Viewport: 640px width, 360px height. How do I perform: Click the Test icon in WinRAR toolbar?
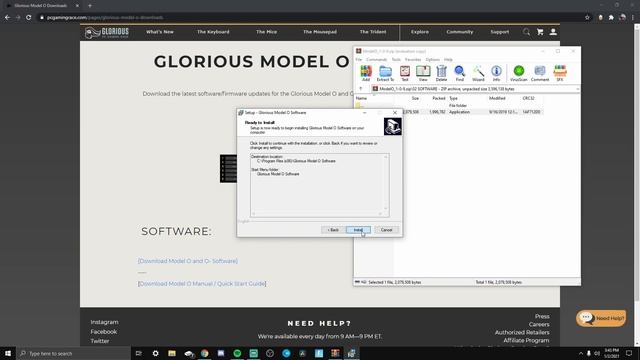pos(404,73)
